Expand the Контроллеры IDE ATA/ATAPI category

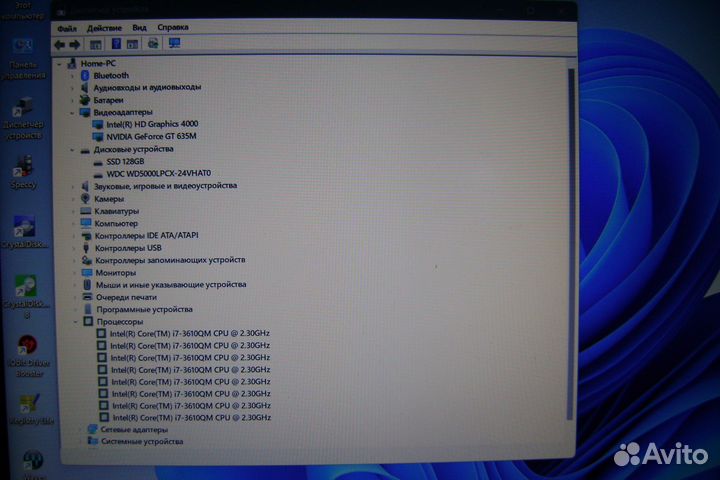coord(73,236)
